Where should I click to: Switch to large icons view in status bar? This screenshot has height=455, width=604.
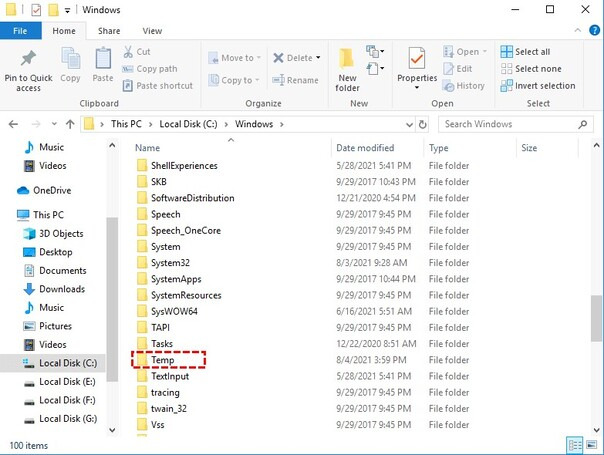(592, 445)
